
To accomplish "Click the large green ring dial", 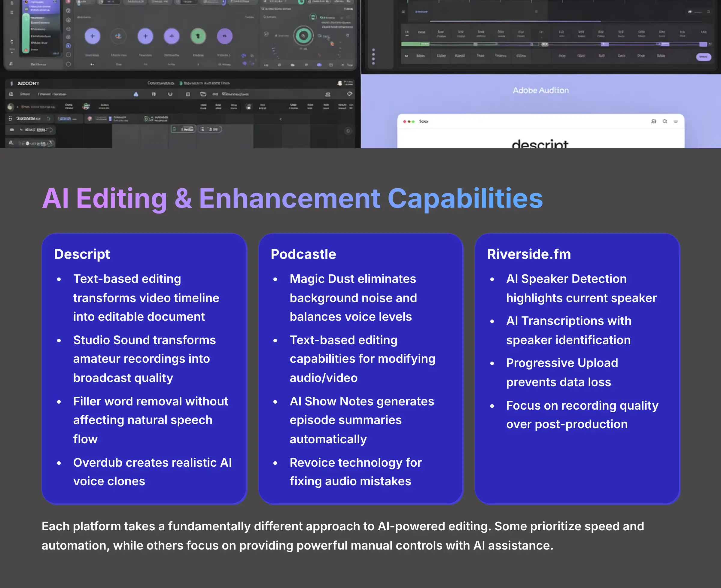I will [303, 35].
